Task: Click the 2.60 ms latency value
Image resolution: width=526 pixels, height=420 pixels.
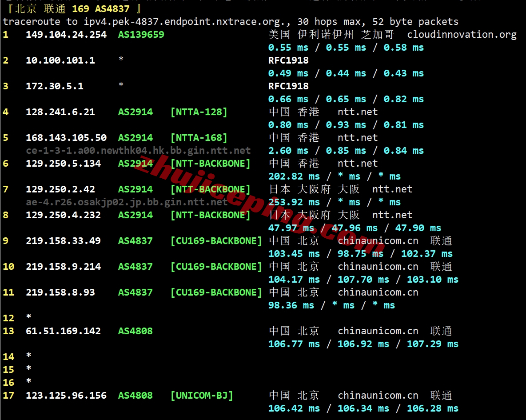Action: (288, 151)
